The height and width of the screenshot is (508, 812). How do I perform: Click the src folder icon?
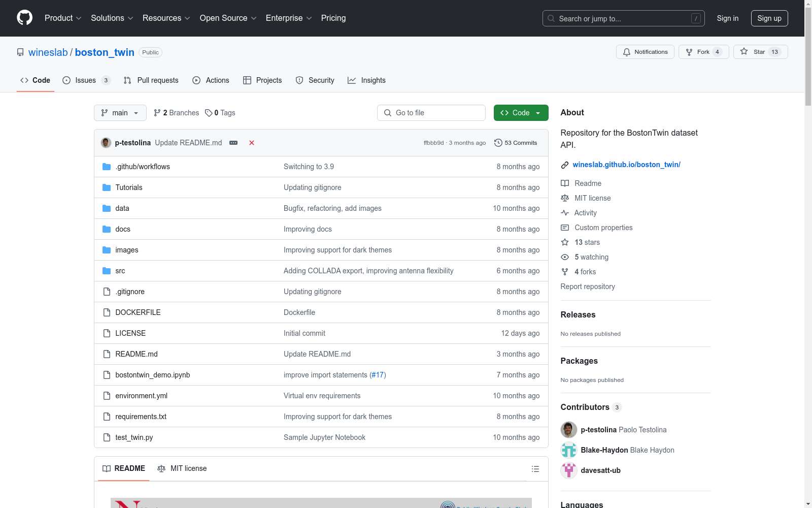pyautogui.click(x=107, y=271)
